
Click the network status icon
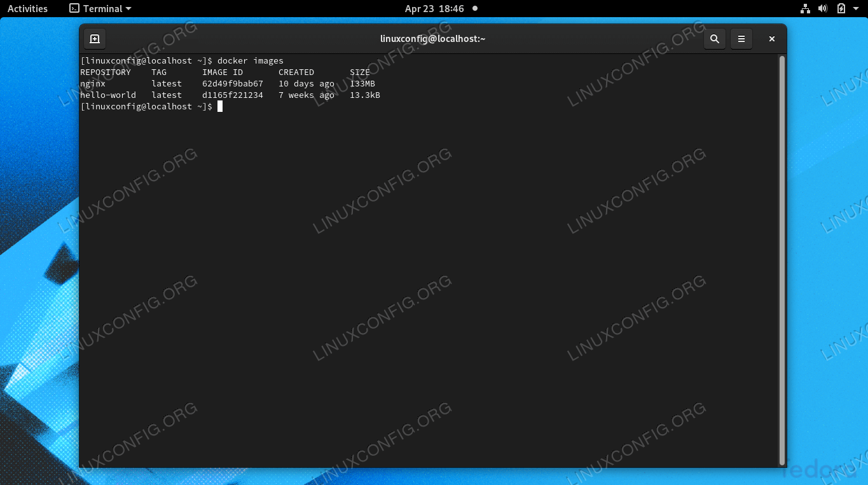[x=805, y=8]
